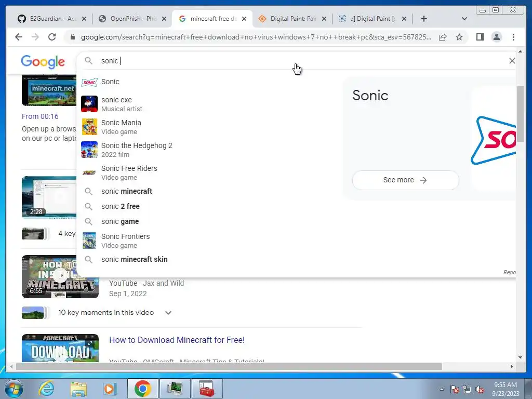Open the red toolbox program on taskbar

pyautogui.click(x=207, y=389)
